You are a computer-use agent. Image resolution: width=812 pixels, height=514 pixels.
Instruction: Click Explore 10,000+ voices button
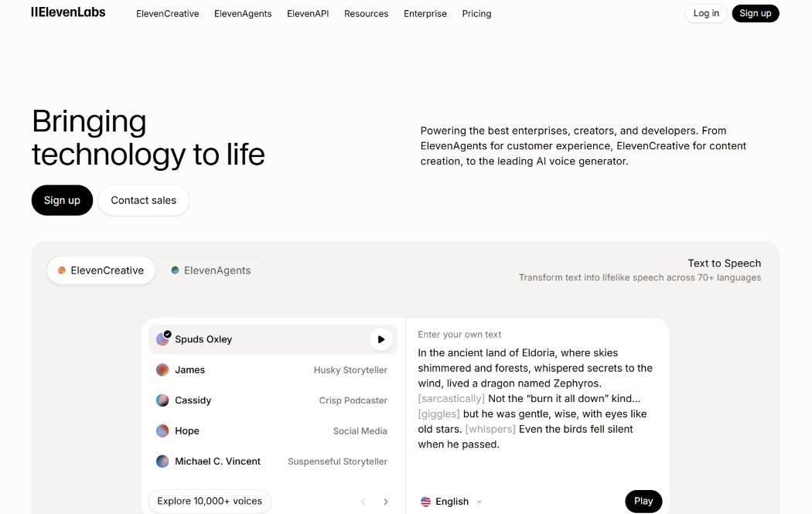(x=210, y=501)
